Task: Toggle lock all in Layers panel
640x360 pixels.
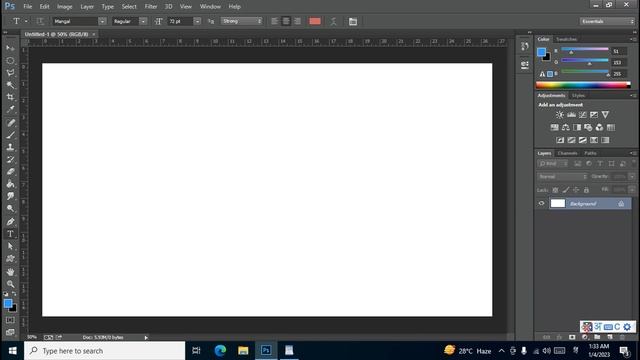Action: [x=586, y=190]
